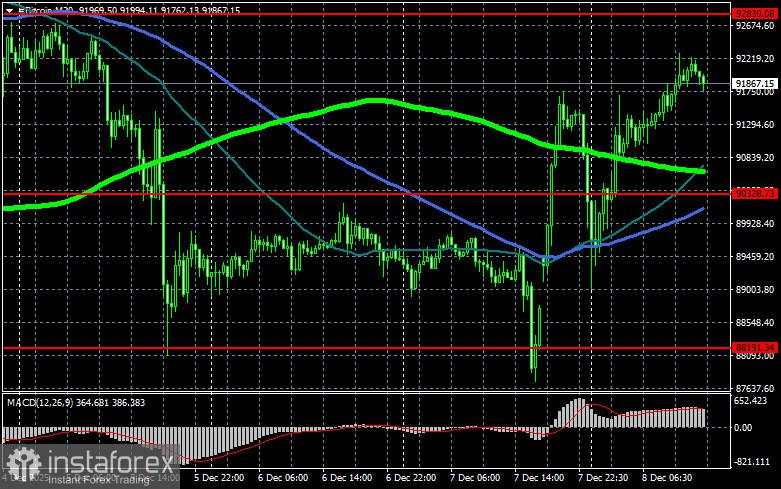Select the MACD zero level 0.00 label
781x489 pixels.
[743, 427]
